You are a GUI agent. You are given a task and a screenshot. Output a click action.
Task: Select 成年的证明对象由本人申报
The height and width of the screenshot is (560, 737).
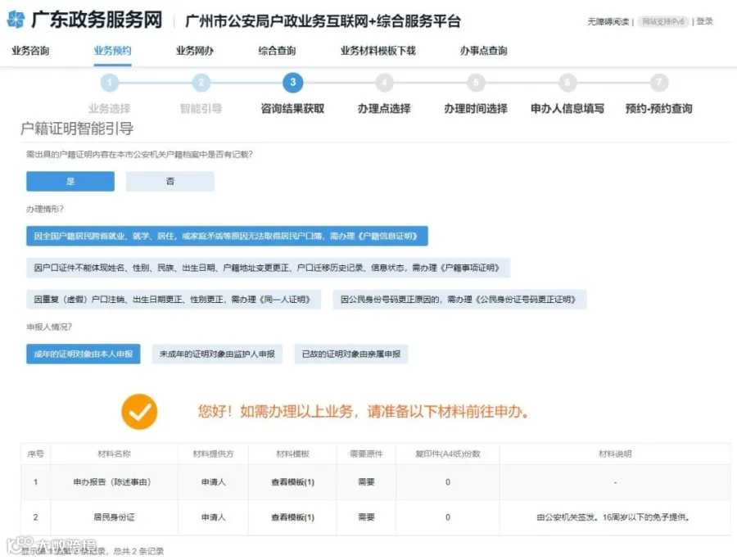pos(84,354)
